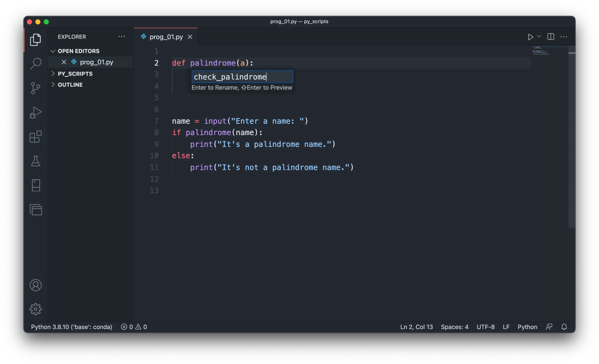
Task: Expand the OUTLINE section
Action: [70, 85]
